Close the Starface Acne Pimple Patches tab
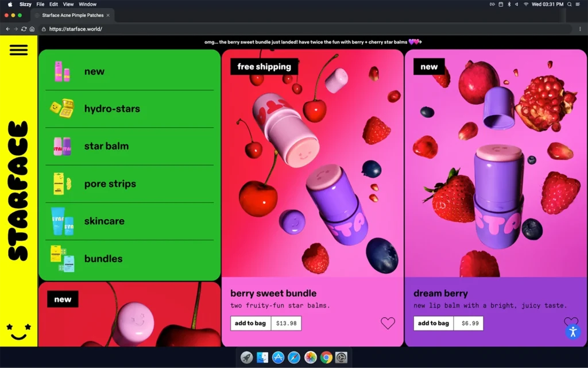 tap(108, 15)
